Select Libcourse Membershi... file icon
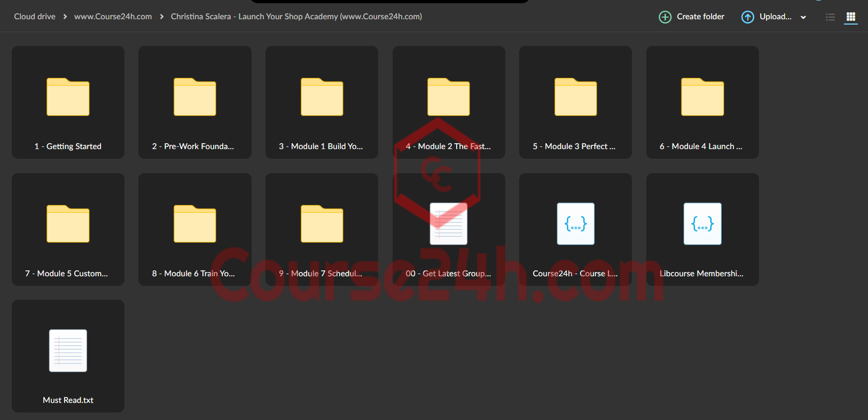The height and width of the screenshot is (420, 868). pyautogui.click(x=702, y=224)
